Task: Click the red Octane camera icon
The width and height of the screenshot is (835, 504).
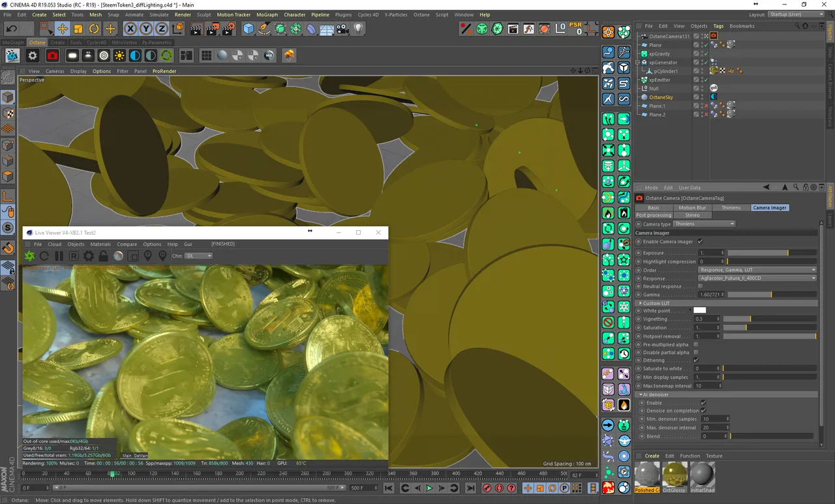Action: (52, 56)
